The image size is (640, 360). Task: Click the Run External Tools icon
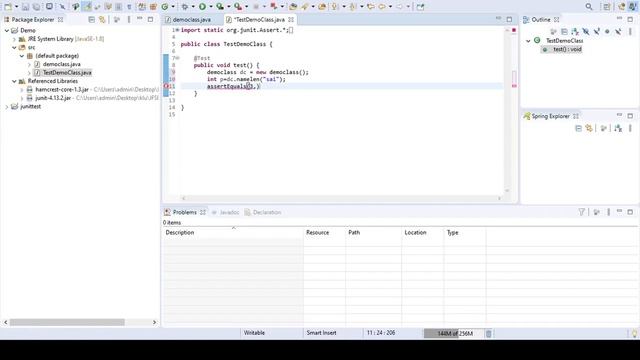click(x=238, y=7)
